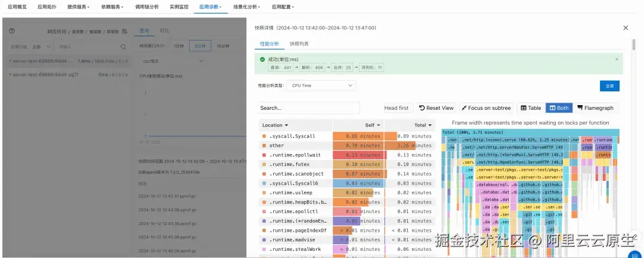644x258 pixels.
Task: Switch view mode to Table
Action: point(531,108)
